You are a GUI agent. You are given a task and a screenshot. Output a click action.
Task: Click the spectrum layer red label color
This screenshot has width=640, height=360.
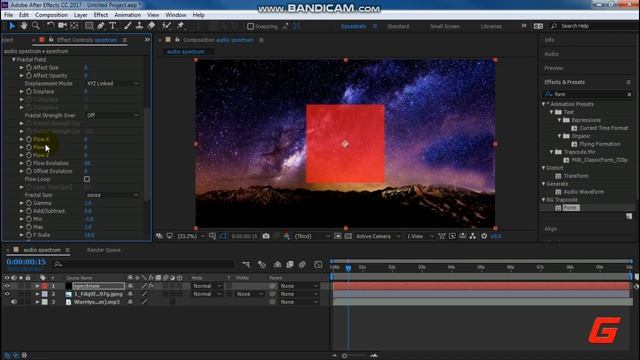[44, 286]
